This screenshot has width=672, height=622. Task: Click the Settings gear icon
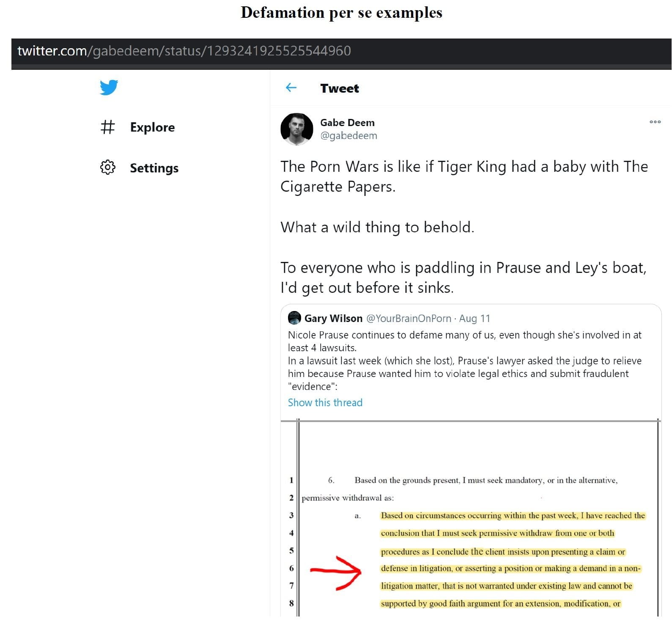tap(107, 167)
